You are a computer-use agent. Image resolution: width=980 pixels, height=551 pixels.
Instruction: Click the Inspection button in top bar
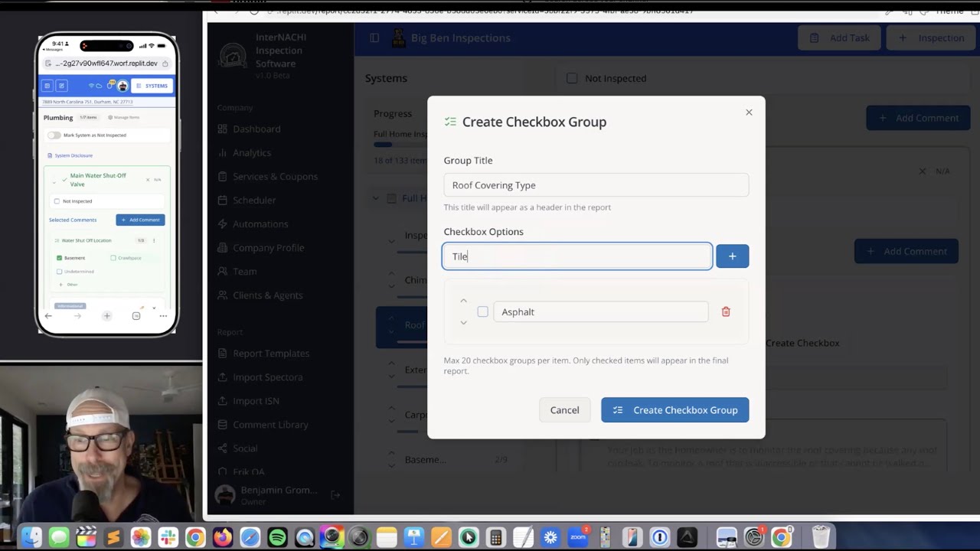click(x=931, y=38)
